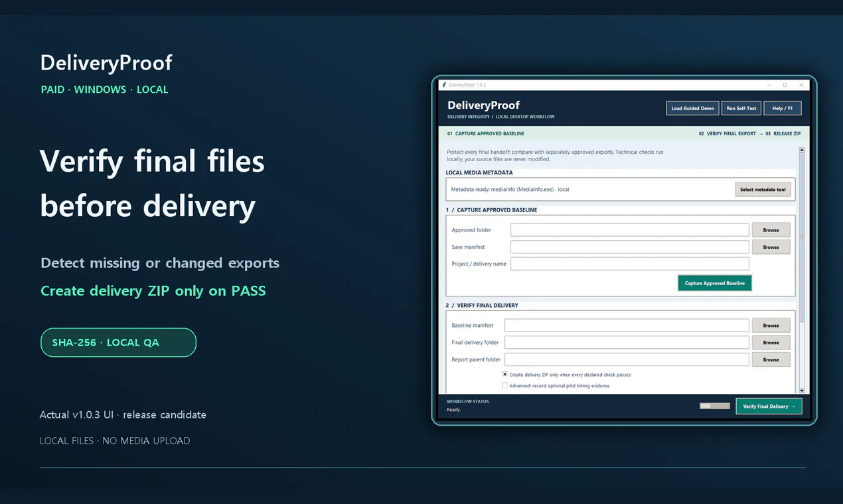
Task: Click the 'PAID · WINDOWS · LOCAL' tagline
Action: (104, 90)
